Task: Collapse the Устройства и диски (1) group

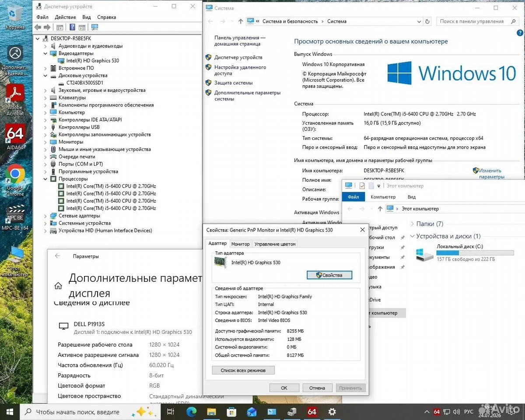Action: pos(412,236)
